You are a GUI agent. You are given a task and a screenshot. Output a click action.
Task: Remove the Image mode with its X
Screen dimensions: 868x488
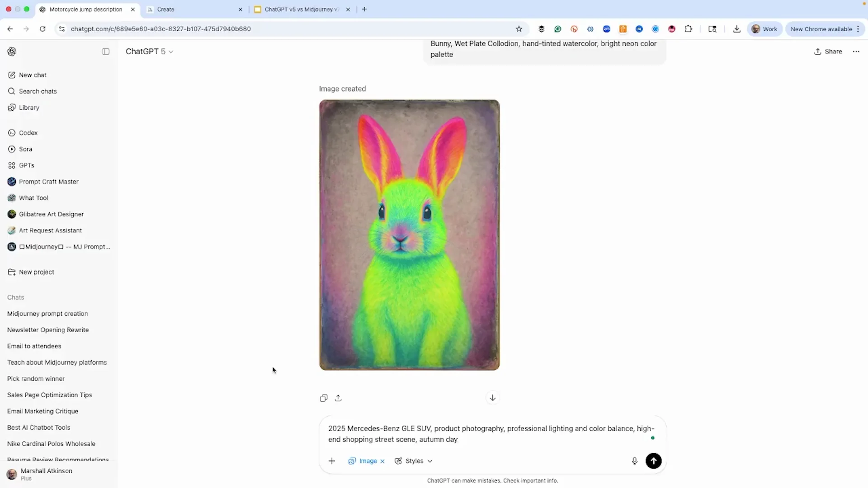pos(382,461)
